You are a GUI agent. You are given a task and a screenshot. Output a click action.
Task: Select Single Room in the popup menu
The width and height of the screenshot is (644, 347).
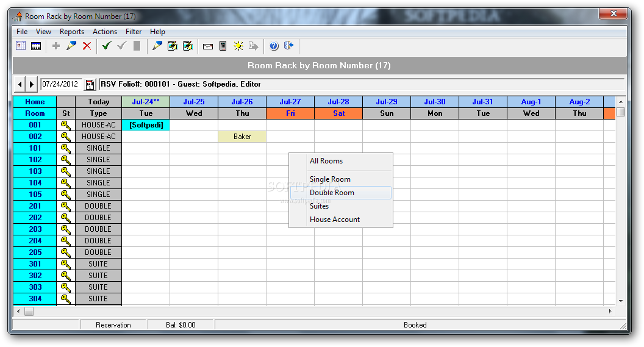341,179
